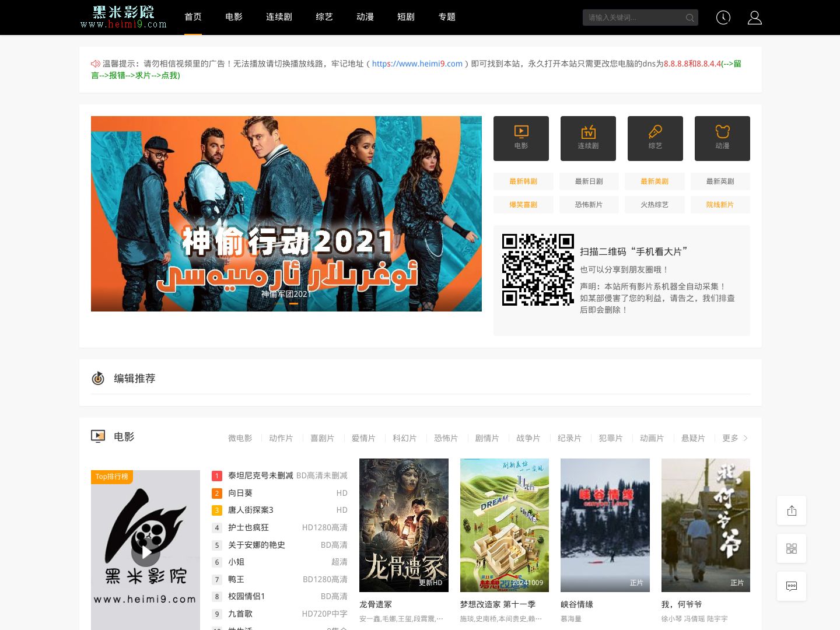The height and width of the screenshot is (630, 840).
Task: Open the 综艺 nav menu item
Action: [324, 17]
